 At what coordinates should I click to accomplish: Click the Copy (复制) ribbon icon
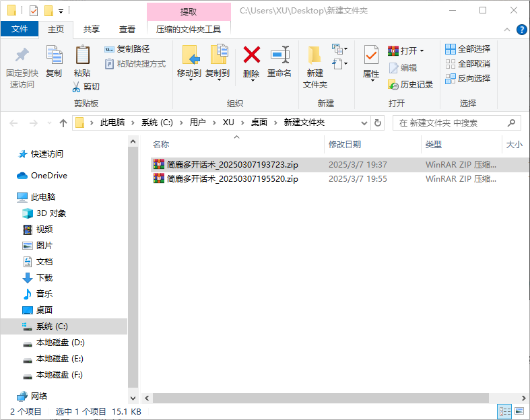tap(54, 55)
